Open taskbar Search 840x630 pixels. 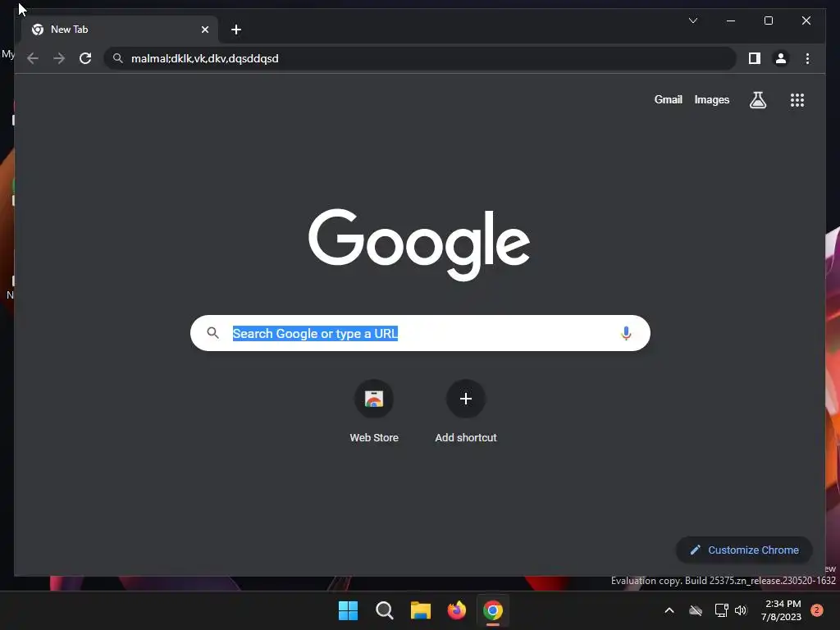click(x=384, y=610)
